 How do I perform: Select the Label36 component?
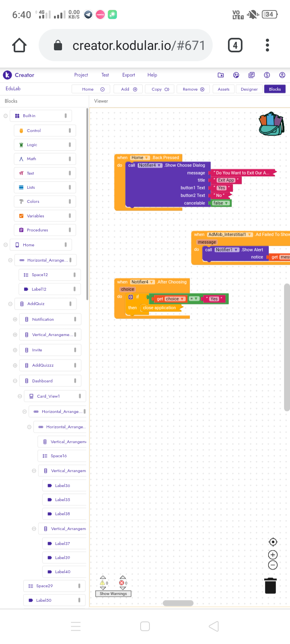click(x=64, y=486)
